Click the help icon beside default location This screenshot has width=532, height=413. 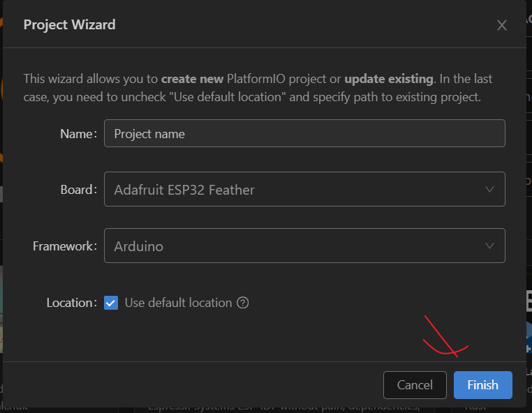[x=243, y=303]
